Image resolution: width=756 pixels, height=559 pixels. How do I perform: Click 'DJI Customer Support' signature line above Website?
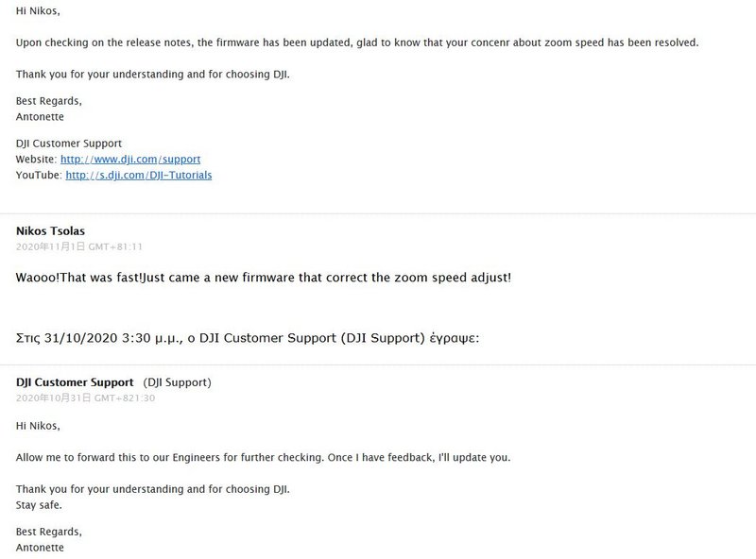click(68, 144)
